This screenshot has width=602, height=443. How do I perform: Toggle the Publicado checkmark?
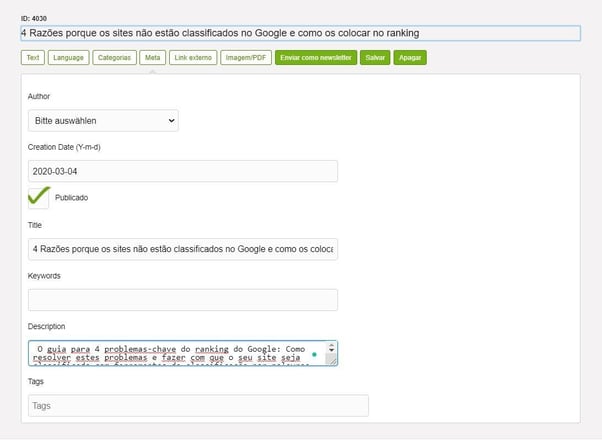[39, 197]
